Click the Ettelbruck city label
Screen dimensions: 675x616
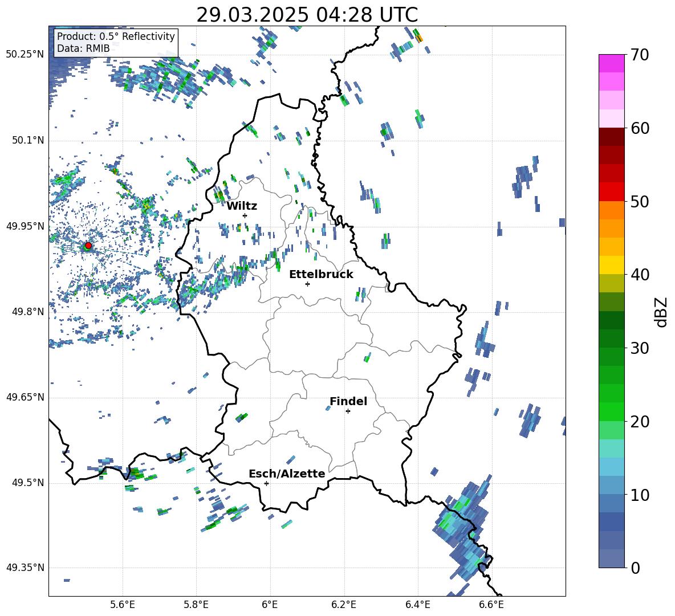[x=321, y=275]
